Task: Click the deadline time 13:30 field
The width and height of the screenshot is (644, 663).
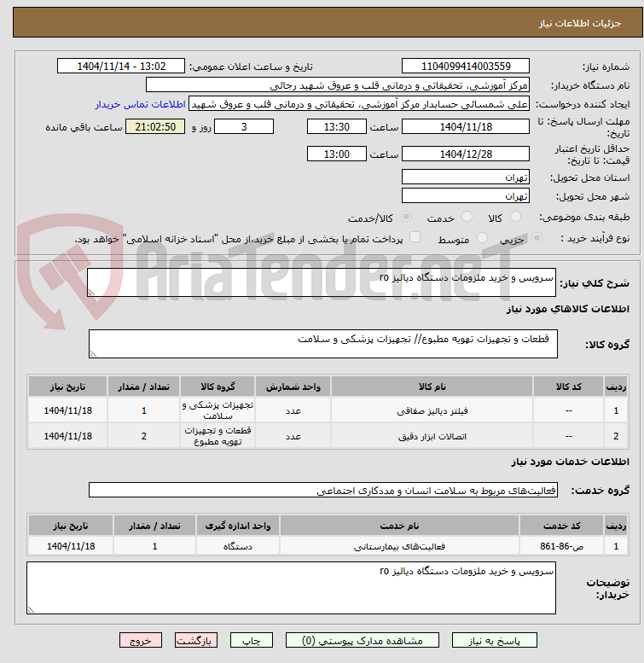Action: tap(336, 126)
